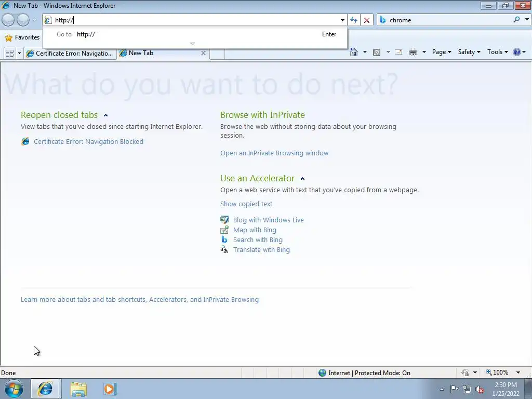Click the Stop loading X button
The width and height of the screenshot is (532, 399).
point(367,20)
